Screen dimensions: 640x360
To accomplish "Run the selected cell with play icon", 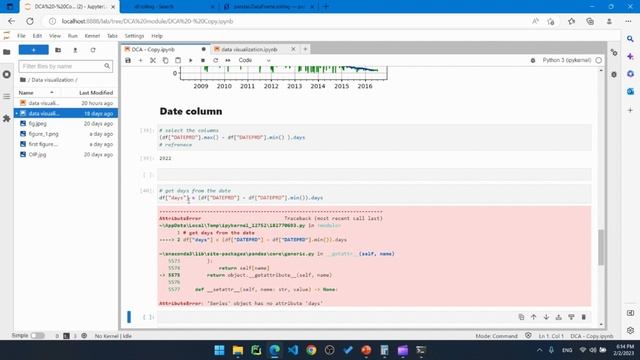I will pos(190,60).
